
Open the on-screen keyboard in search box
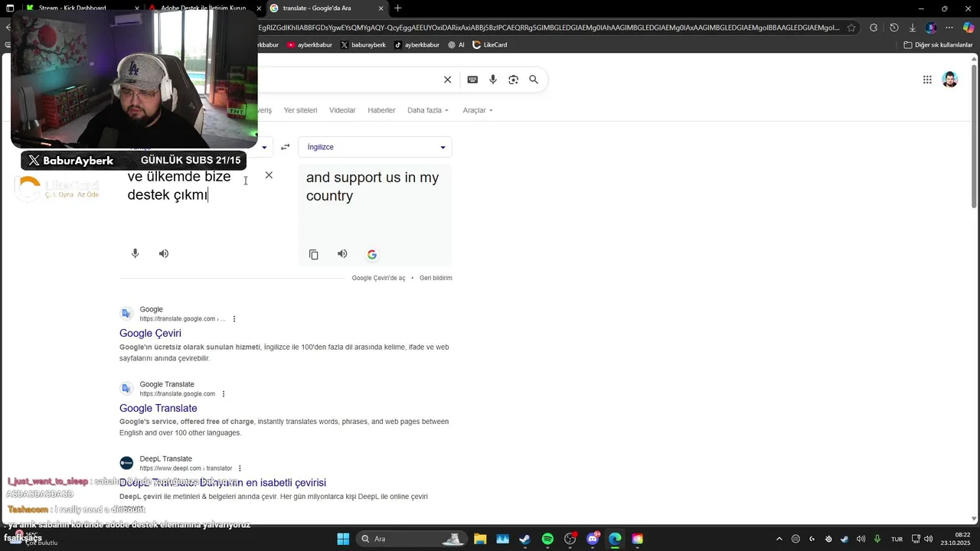[472, 80]
